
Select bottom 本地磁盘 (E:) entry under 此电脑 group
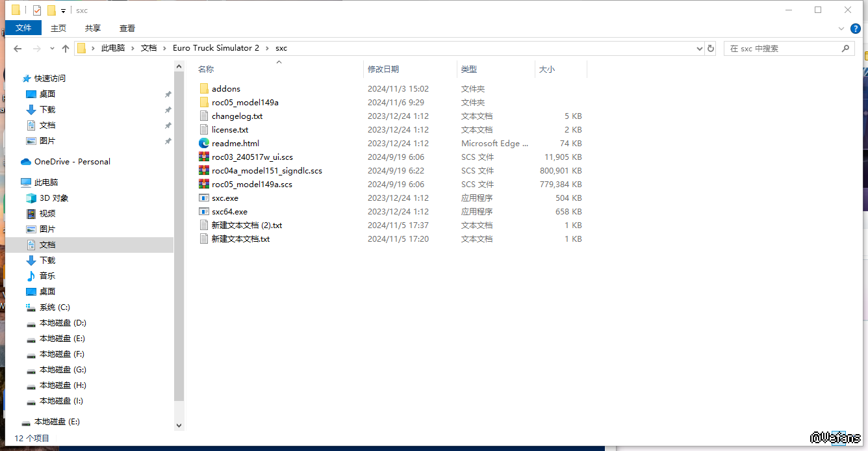[x=50, y=421]
